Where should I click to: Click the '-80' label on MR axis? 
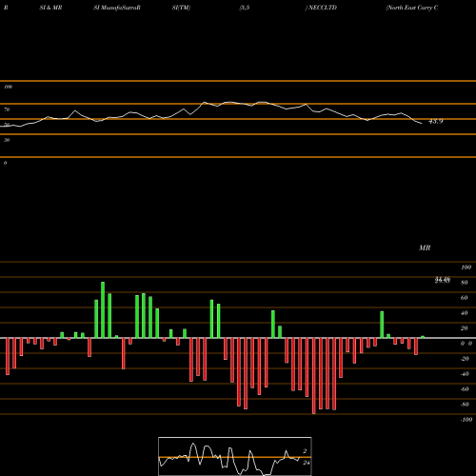(x=465, y=405)
